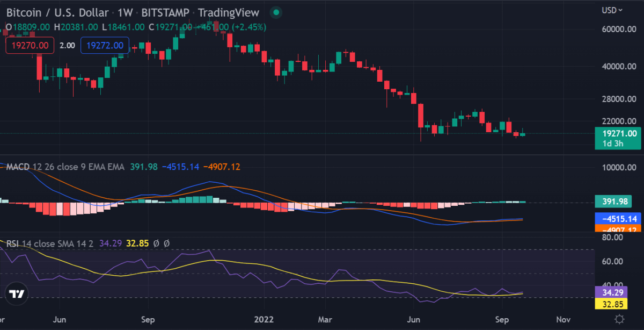Click the TradingView logo badge
The height and width of the screenshot is (330, 644).
pyautogui.click(x=17, y=295)
